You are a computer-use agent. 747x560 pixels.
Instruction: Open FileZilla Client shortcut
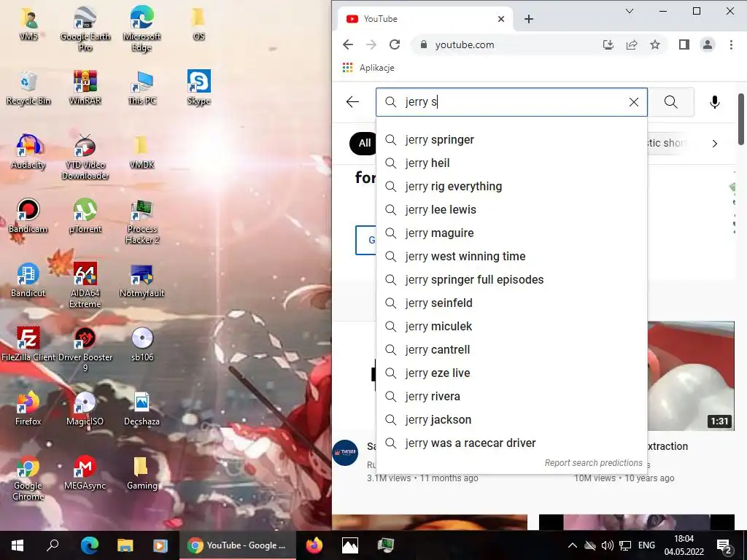tap(28, 345)
